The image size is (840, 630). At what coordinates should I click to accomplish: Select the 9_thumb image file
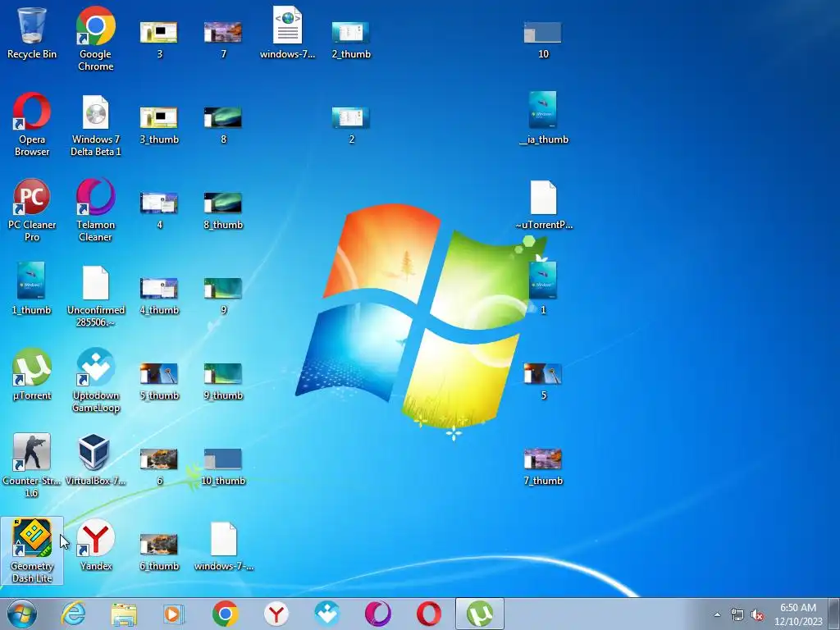(x=223, y=381)
